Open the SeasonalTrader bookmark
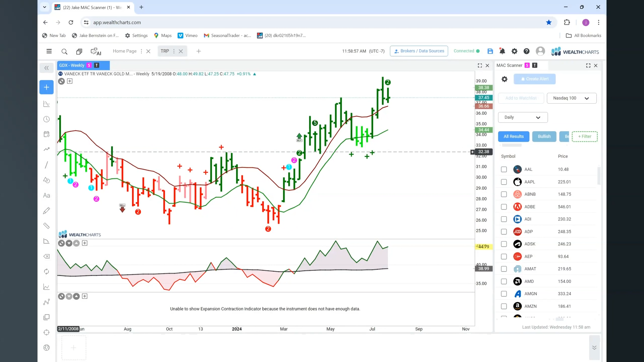This screenshot has width=644, height=362. [227, 36]
